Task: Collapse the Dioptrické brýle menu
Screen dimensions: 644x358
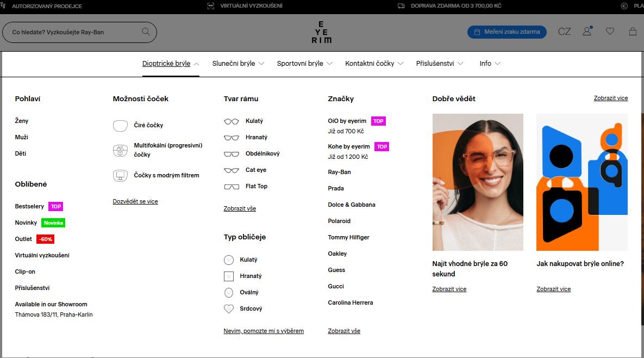Action: click(171, 64)
